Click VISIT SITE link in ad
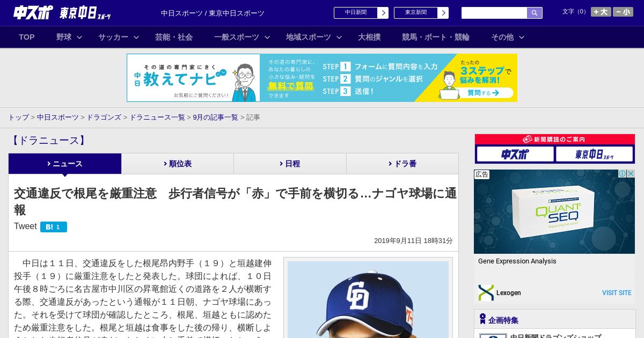The height and width of the screenshot is (338, 644). [x=617, y=293]
